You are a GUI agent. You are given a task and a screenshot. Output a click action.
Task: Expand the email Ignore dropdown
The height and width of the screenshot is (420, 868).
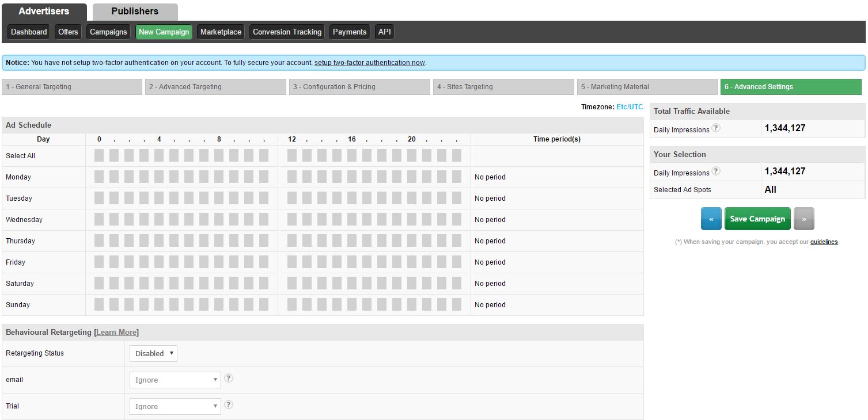pos(175,380)
